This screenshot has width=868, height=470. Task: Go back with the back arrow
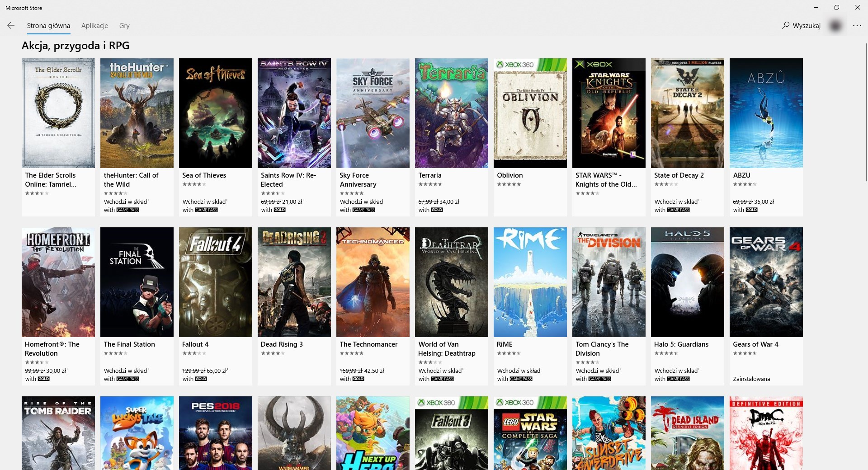pos(11,25)
